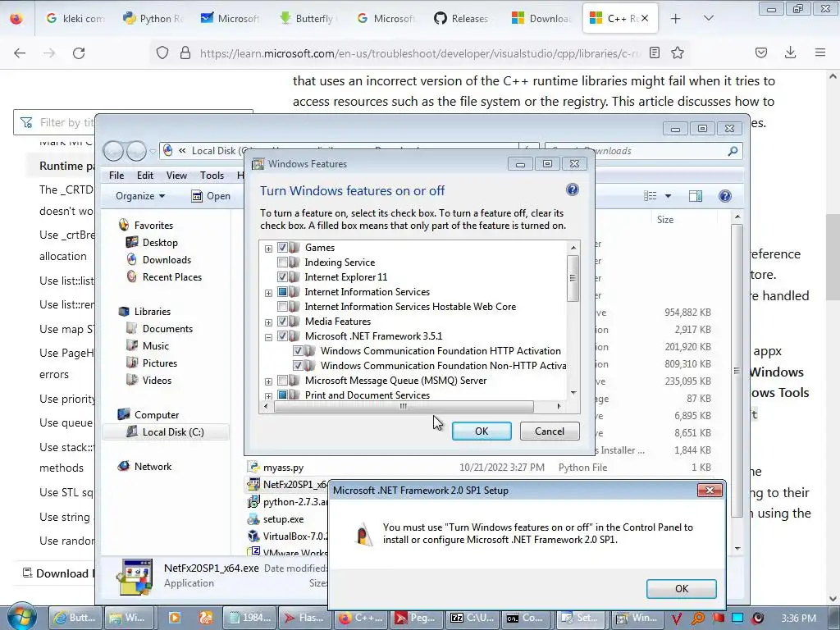Open Explorer File menu
This screenshot has height=630, width=840.
[x=116, y=176]
